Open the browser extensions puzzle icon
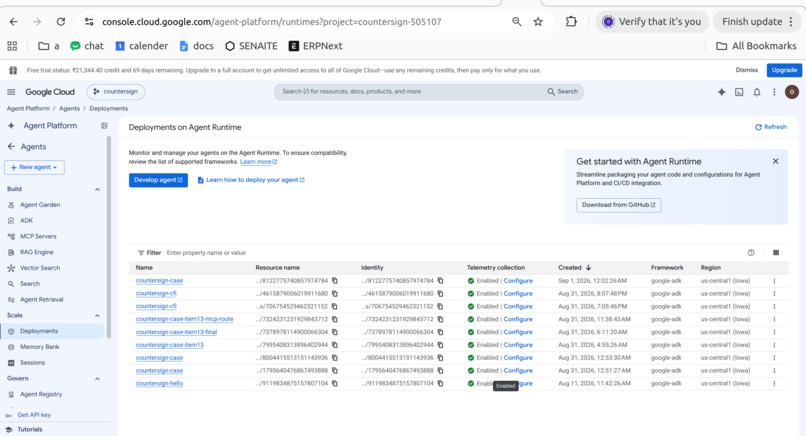This screenshot has height=436, width=806. (571, 22)
